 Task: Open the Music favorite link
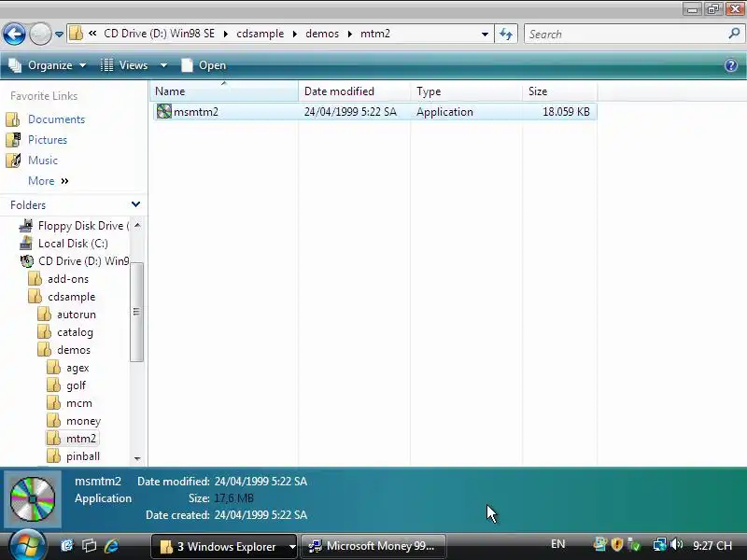click(x=43, y=161)
